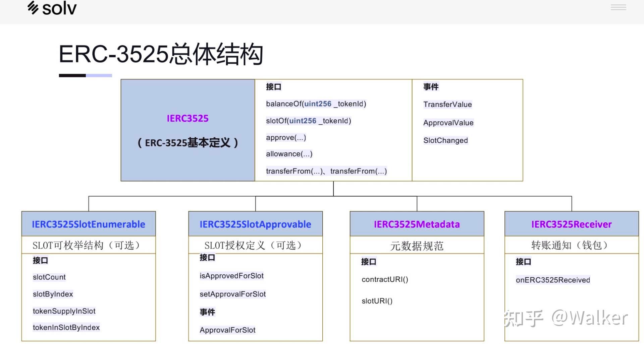Select tokenSupplyInSlot entry
The width and height of the screenshot is (644, 344).
coord(64,311)
